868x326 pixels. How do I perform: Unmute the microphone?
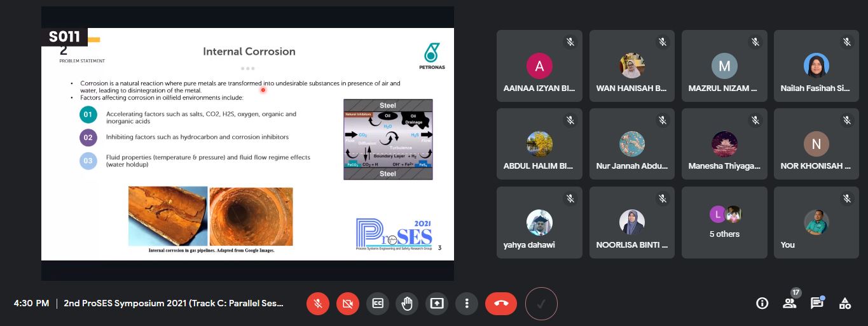317,303
